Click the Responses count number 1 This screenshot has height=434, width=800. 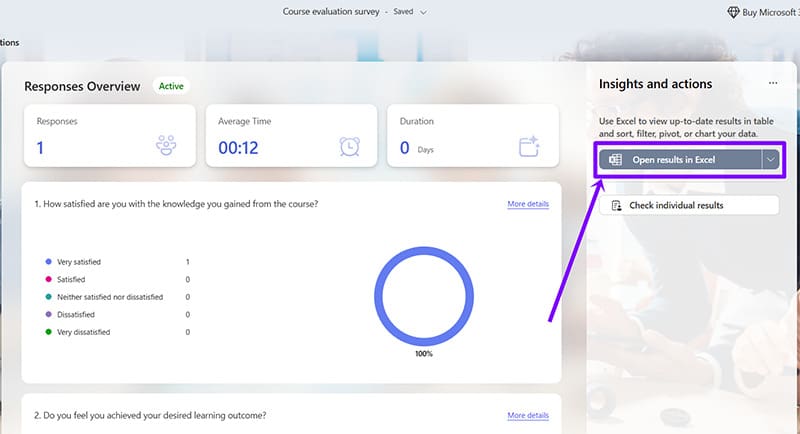coord(41,148)
